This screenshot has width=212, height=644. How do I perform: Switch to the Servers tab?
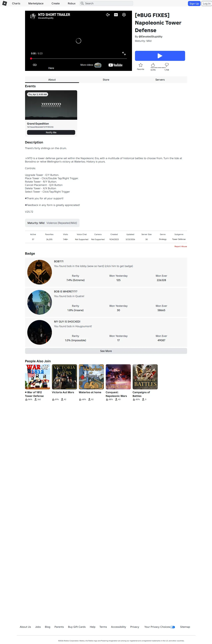tap(160, 80)
